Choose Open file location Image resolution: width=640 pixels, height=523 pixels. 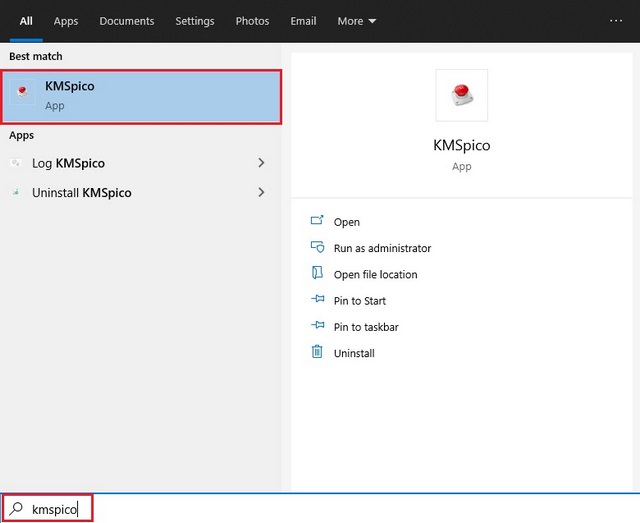375,274
